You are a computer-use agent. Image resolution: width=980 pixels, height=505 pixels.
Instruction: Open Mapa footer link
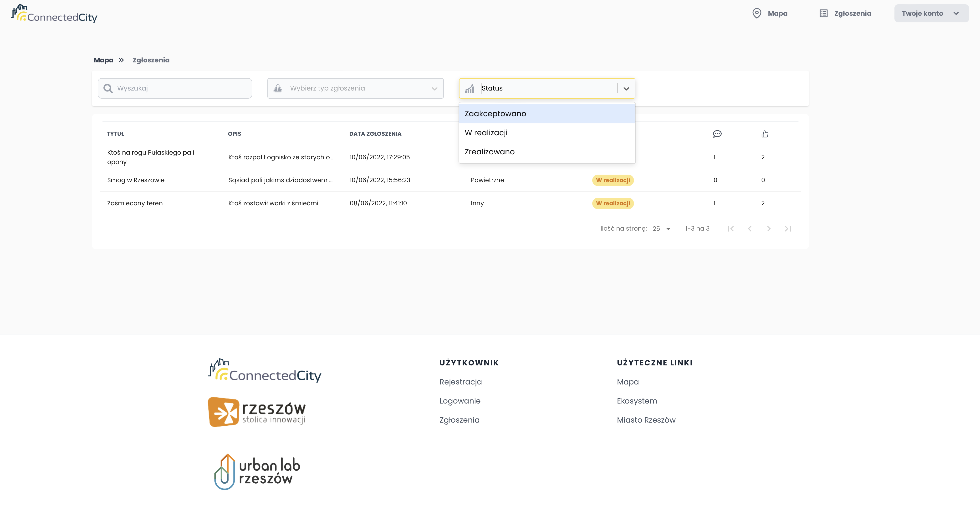628,382
